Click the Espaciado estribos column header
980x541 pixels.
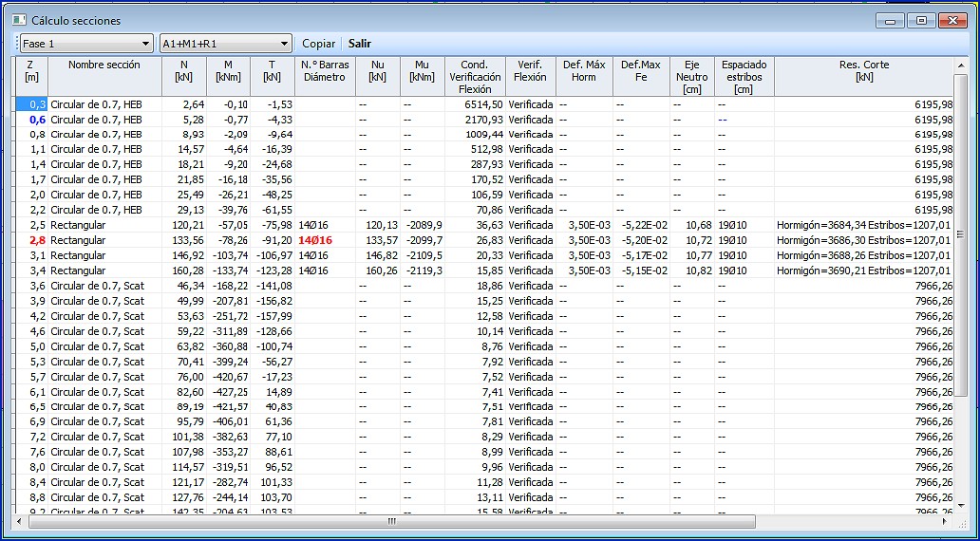[744, 77]
